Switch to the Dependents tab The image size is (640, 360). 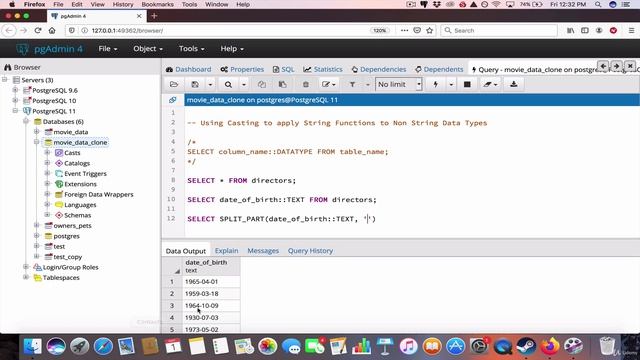click(439, 69)
